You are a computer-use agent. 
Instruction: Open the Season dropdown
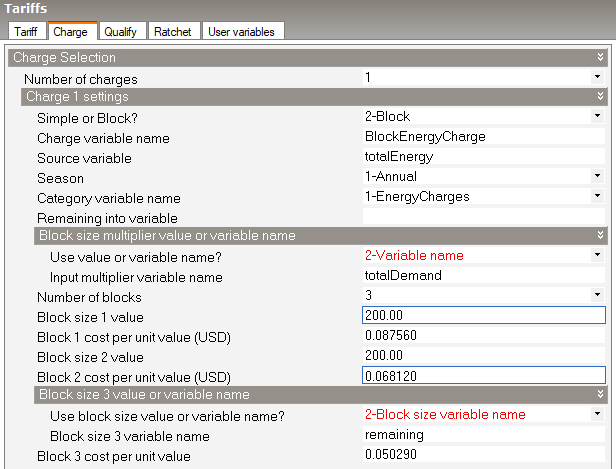(597, 177)
